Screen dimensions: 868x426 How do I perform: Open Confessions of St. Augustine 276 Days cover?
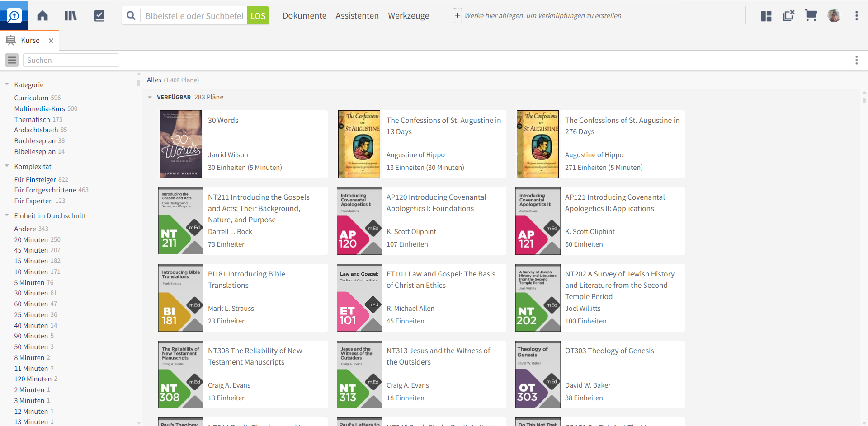pos(538,144)
